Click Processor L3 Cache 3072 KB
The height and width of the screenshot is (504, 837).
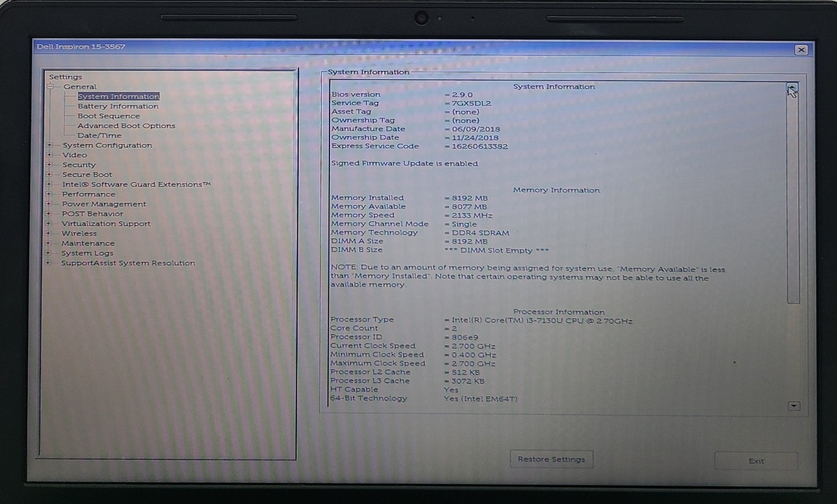pyautogui.click(x=468, y=381)
